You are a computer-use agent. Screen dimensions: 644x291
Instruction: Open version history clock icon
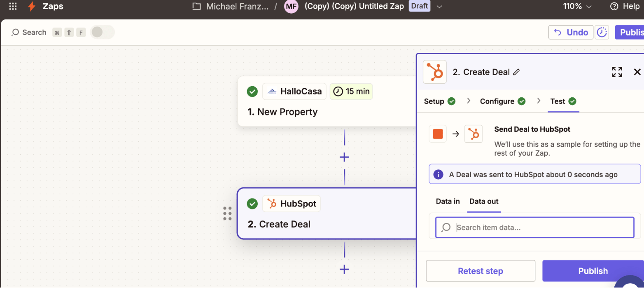[602, 32]
